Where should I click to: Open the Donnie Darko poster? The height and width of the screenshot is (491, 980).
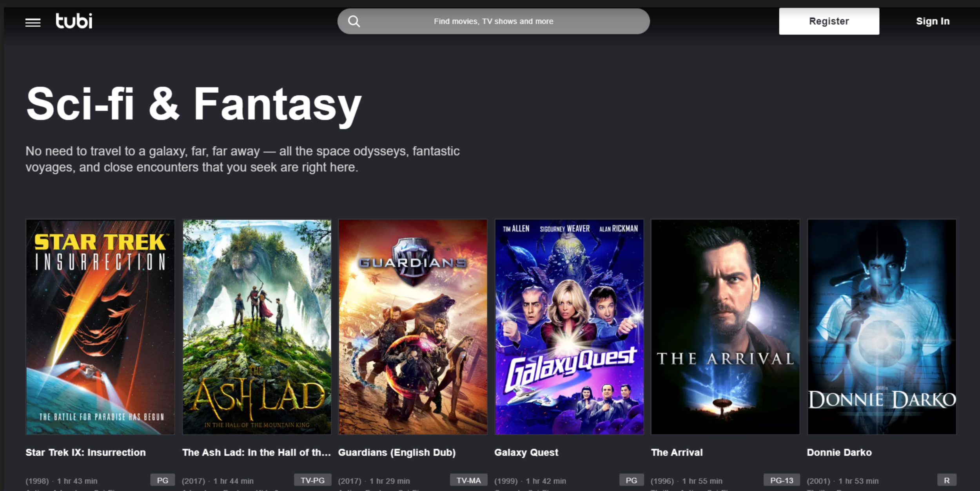pyautogui.click(x=881, y=326)
